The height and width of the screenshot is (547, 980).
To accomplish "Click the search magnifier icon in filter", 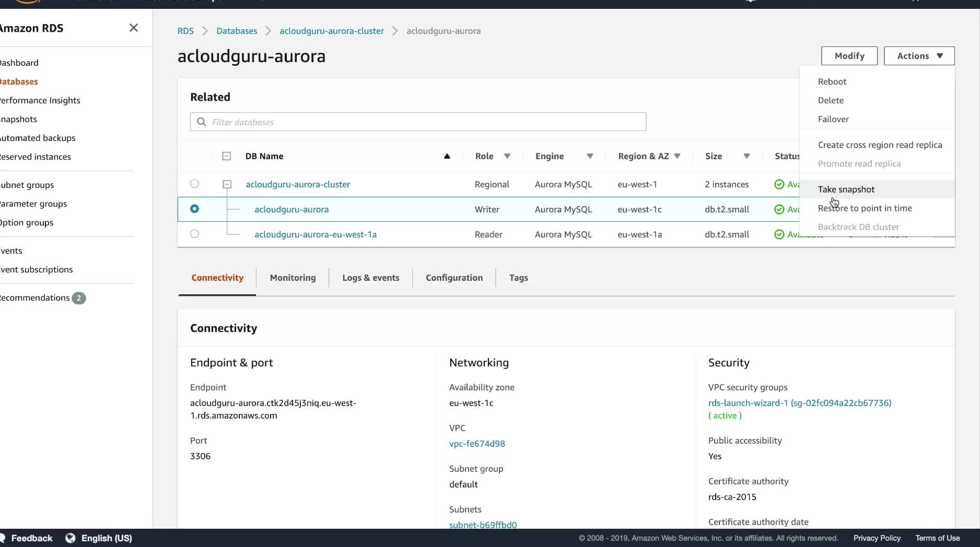I will (202, 122).
